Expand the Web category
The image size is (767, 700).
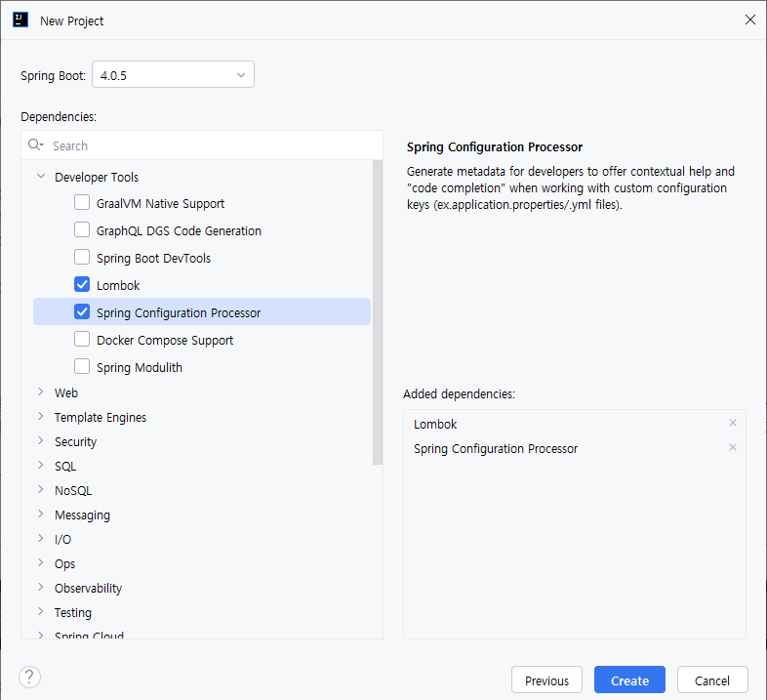tap(41, 392)
